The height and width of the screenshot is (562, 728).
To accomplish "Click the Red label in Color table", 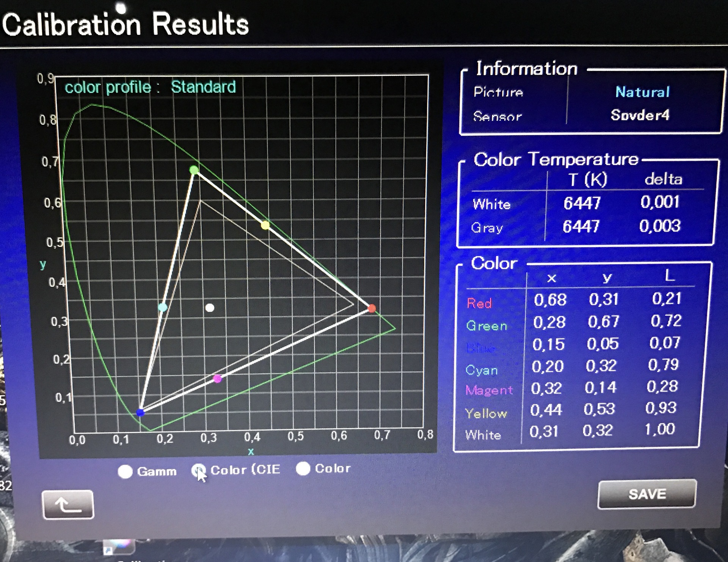I will click(479, 303).
